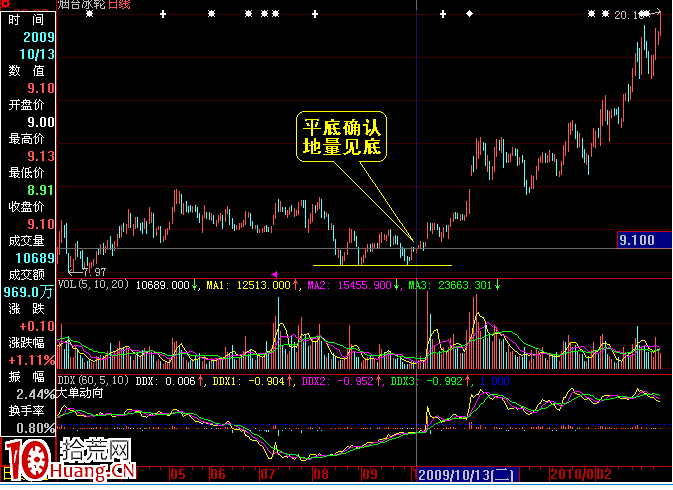Viewport: 673px width, 490px height.
Task: Click the 最高价 label in info panel
Action: [26, 139]
